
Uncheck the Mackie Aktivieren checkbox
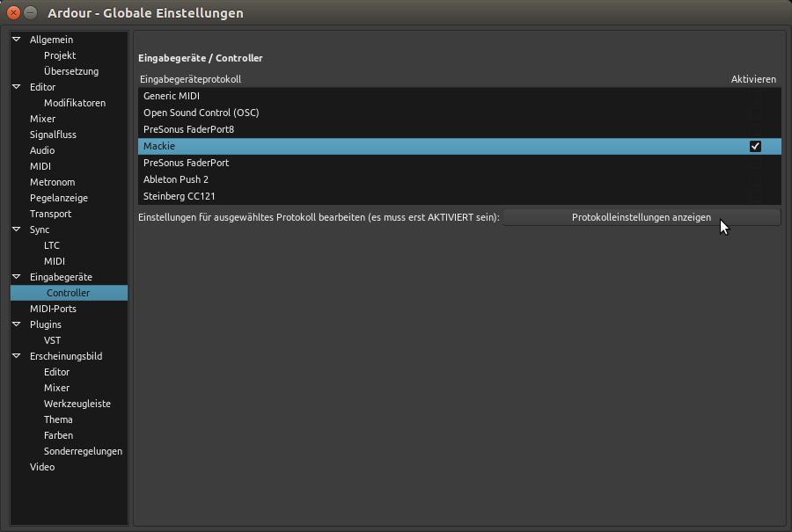pos(755,146)
